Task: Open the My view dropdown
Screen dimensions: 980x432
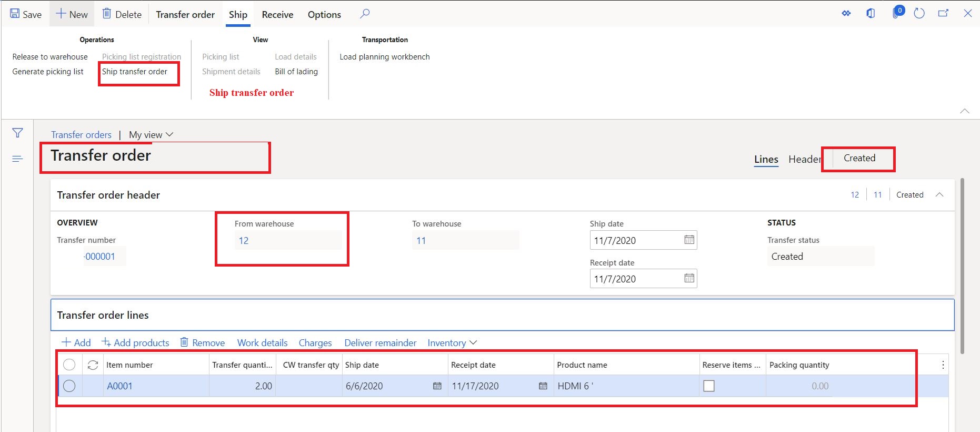Action: (151, 135)
